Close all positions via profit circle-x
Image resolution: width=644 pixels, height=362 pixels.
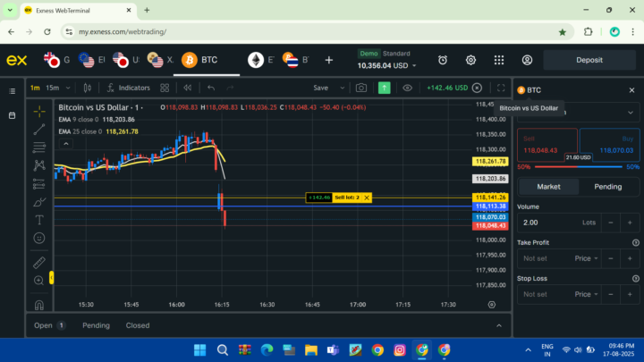click(477, 88)
